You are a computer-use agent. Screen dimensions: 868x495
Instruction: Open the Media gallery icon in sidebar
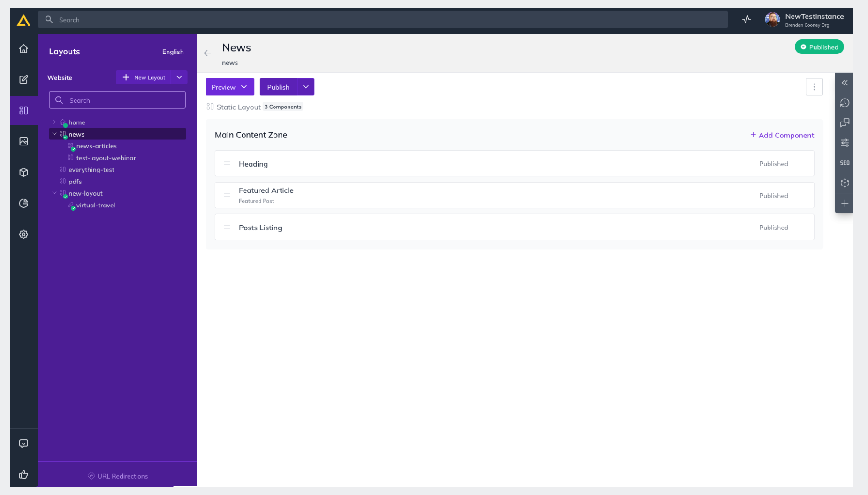click(x=23, y=141)
